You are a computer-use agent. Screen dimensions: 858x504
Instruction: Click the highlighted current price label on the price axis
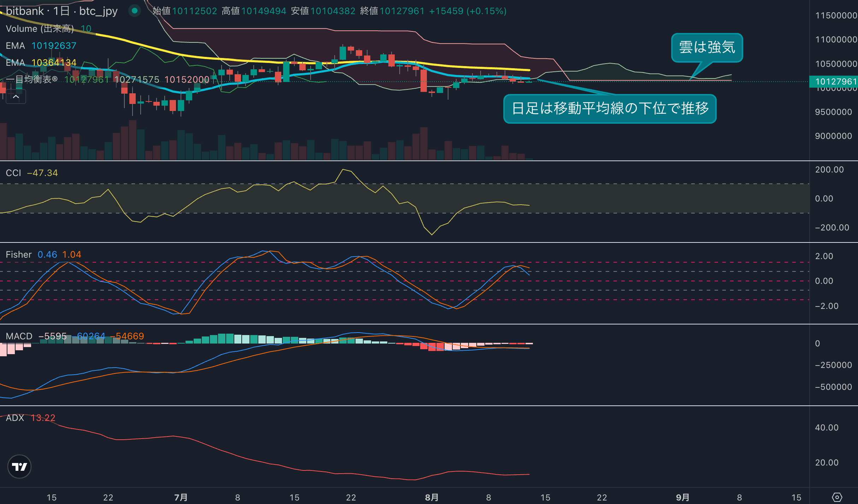(834, 82)
